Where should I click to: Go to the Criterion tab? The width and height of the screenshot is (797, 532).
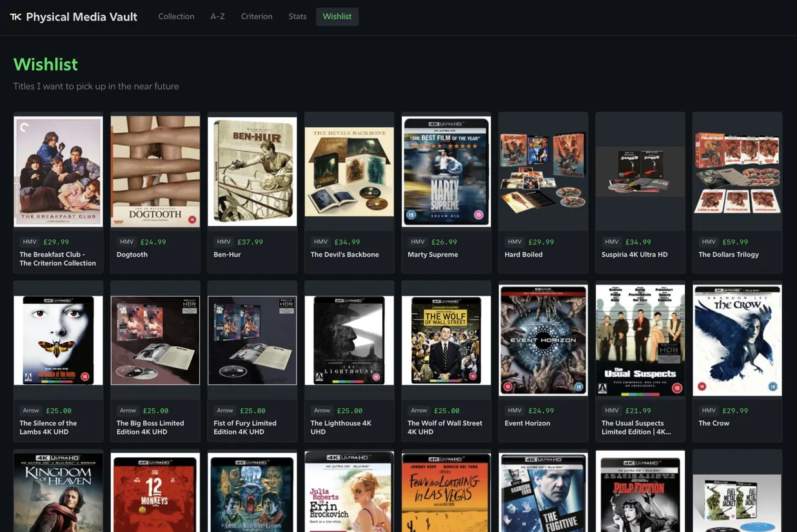click(257, 17)
